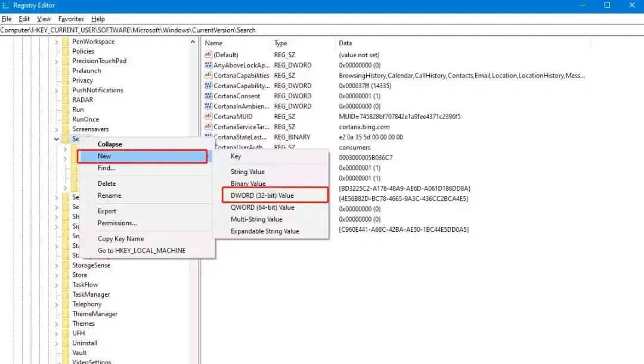Click the tree pane scroll up arrow

pyautogui.click(x=193, y=42)
